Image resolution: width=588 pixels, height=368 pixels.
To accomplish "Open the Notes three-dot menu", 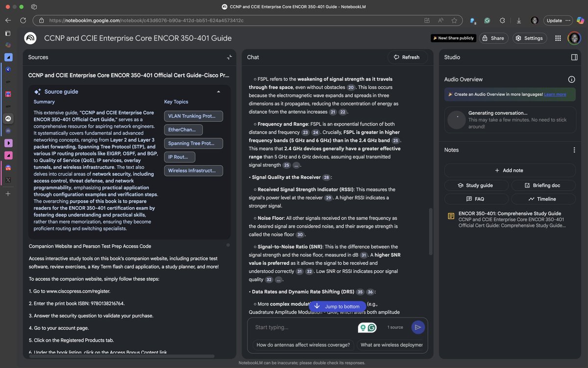I will point(574,150).
